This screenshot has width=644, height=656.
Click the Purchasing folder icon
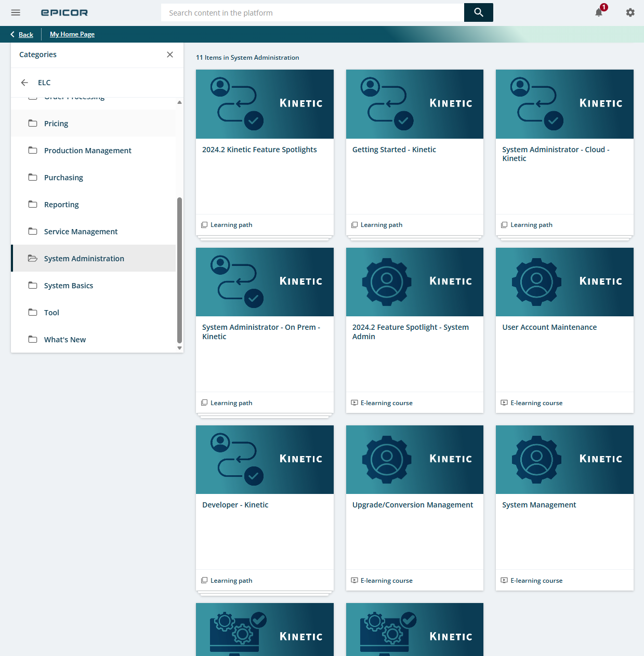click(33, 178)
